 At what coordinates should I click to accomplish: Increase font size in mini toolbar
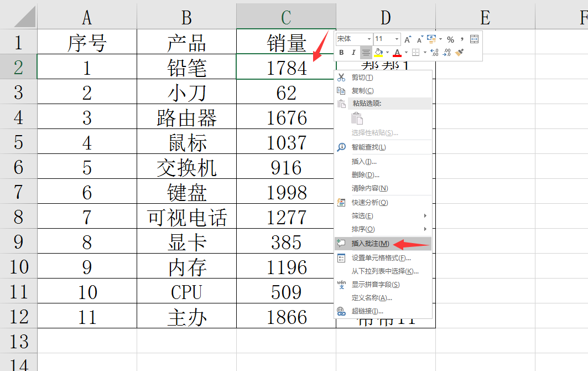[408, 39]
